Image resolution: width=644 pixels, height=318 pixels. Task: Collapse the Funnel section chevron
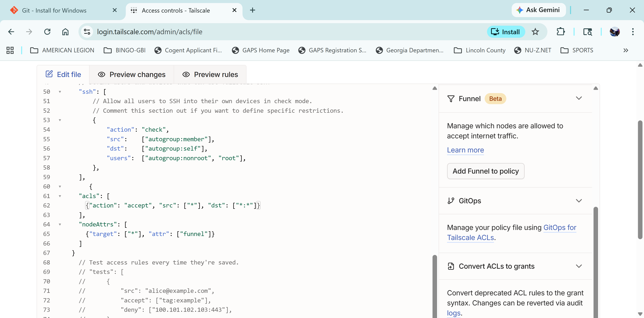click(x=579, y=98)
